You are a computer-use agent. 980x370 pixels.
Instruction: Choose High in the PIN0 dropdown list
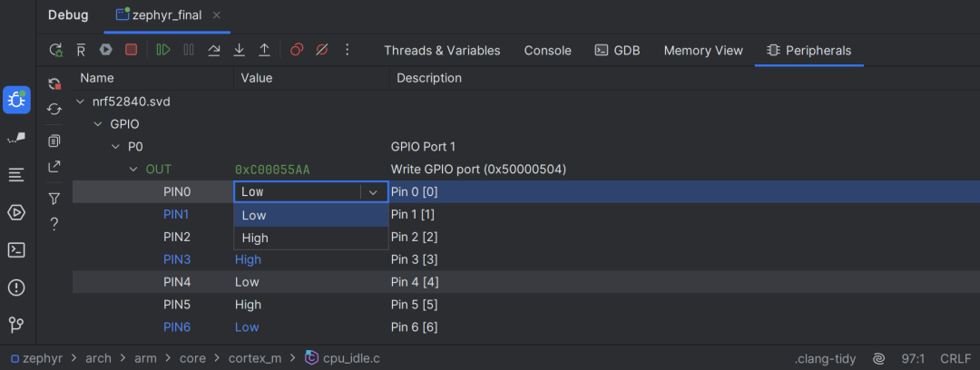[310, 238]
